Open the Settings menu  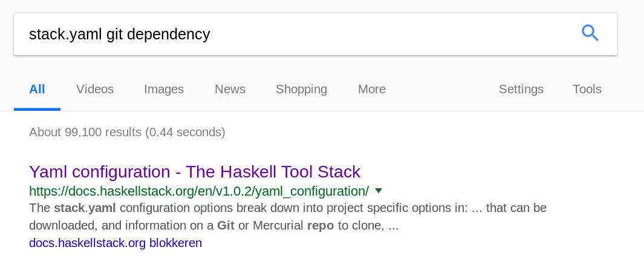tap(521, 89)
